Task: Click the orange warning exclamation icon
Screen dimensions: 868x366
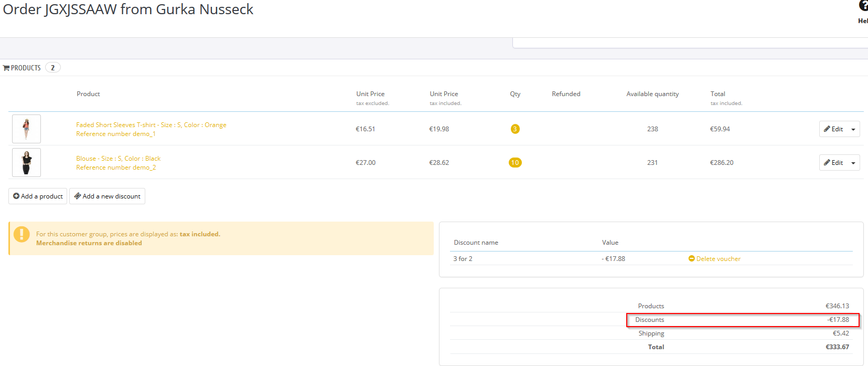Action: tap(22, 234)
